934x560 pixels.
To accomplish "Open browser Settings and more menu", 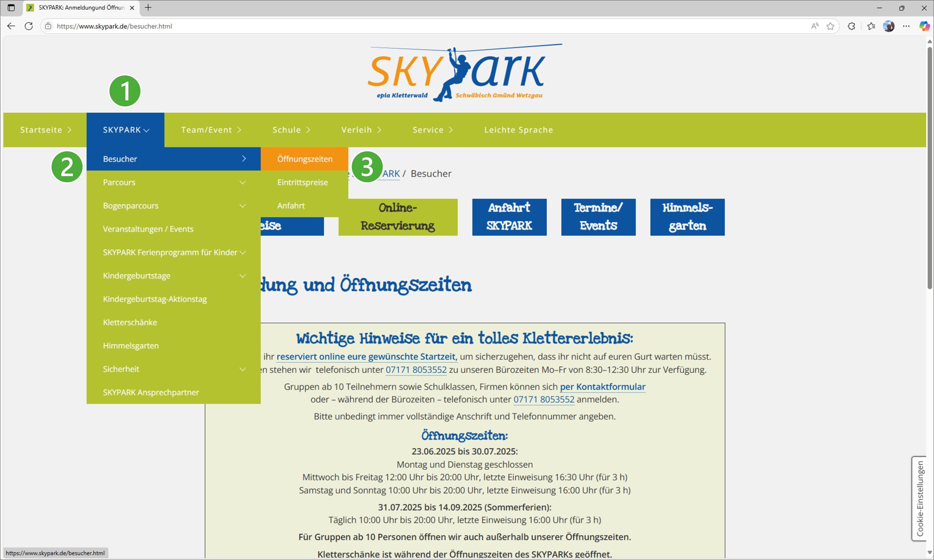I will coord(906,26).
